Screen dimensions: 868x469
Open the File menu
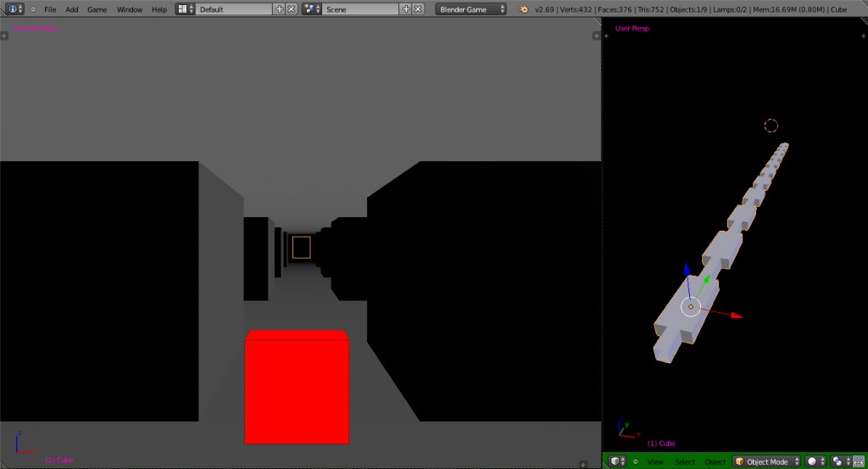coord(50,9)
